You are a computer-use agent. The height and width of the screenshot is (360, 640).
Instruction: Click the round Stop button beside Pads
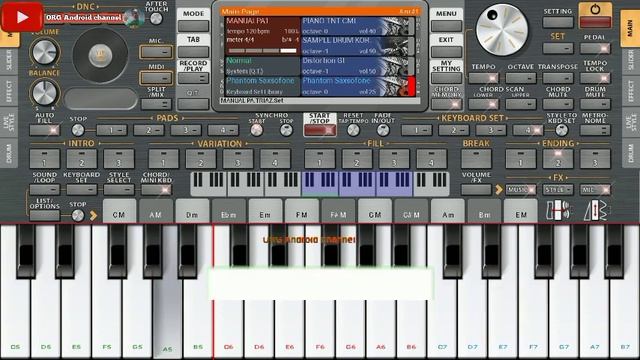78,130
